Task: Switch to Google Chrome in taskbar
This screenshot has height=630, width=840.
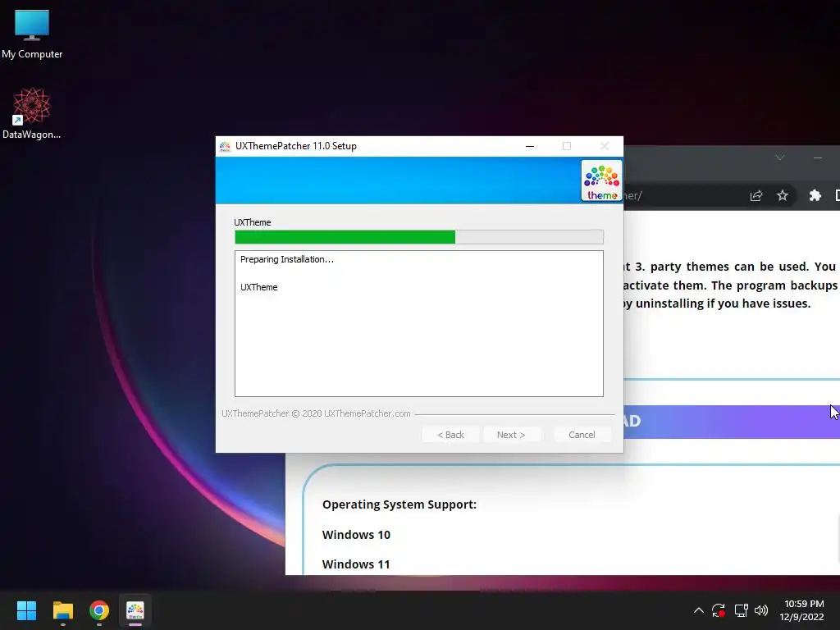Action: pos(99,610)
